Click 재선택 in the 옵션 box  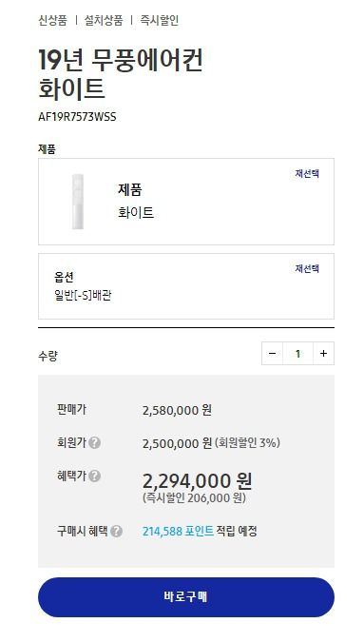click(x=307, y=268)
